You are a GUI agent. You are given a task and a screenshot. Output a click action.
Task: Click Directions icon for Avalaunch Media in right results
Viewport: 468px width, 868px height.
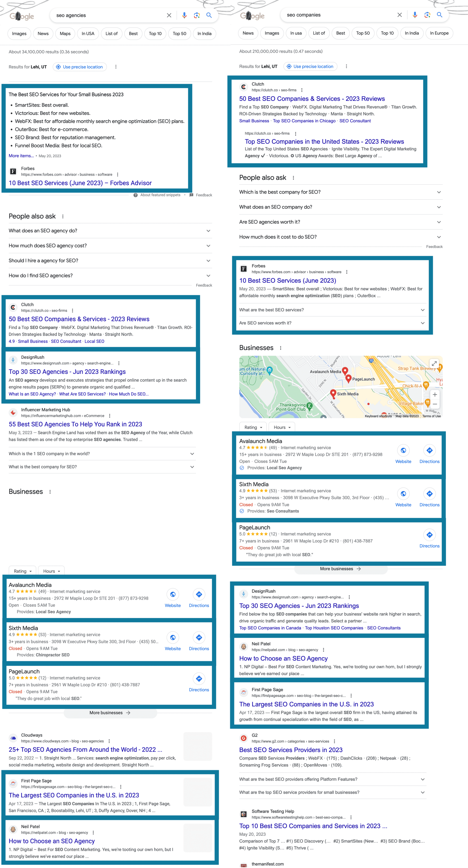click(430, 450)
